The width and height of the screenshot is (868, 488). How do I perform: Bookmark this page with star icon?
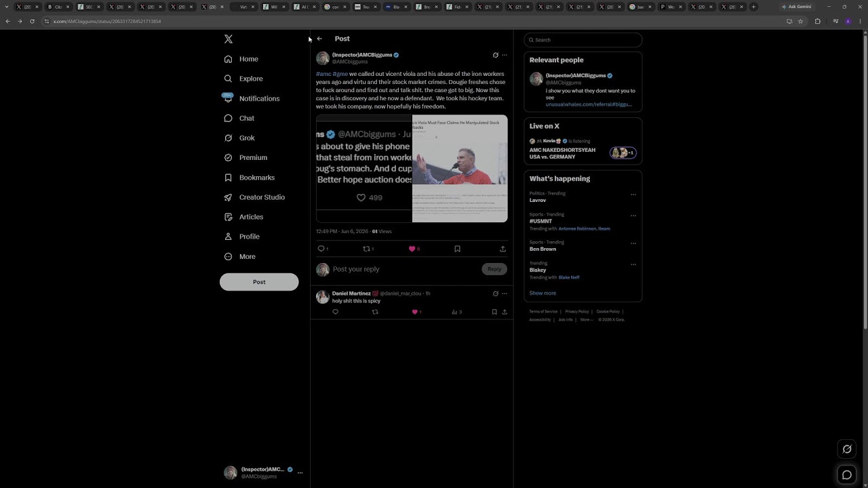pyautogui.click(x=800, y=21)
